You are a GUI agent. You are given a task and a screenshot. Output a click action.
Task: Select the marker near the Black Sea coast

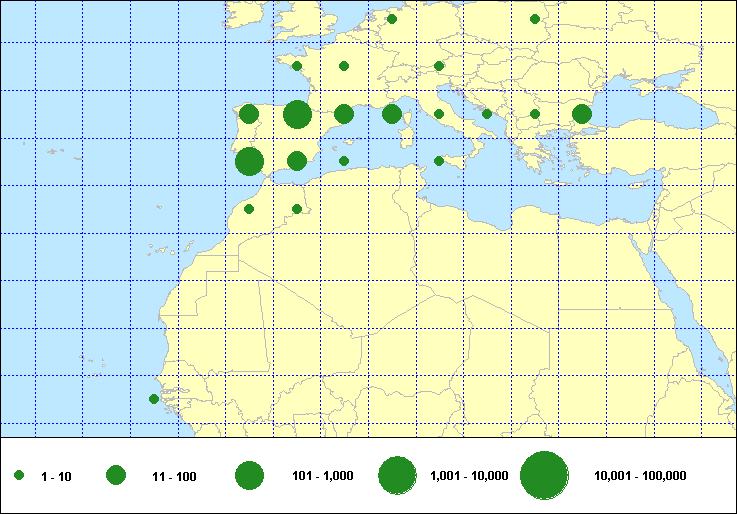coord(582,114)
